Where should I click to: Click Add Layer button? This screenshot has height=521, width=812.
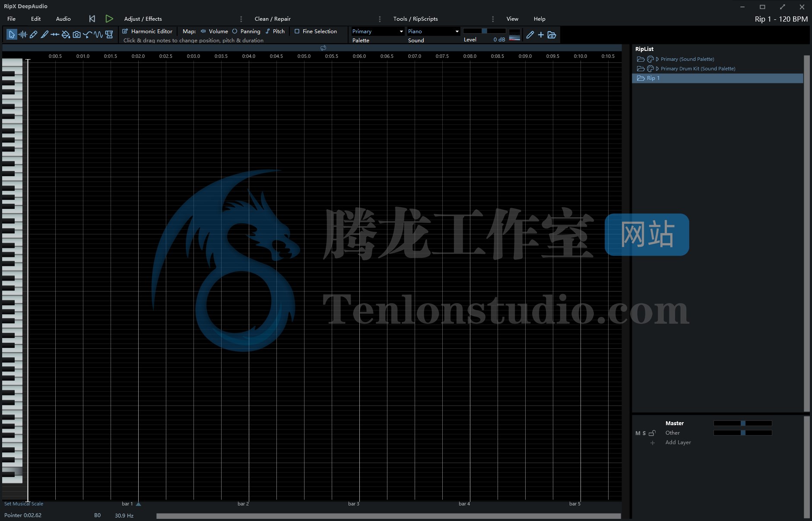(x=678, y=442)
